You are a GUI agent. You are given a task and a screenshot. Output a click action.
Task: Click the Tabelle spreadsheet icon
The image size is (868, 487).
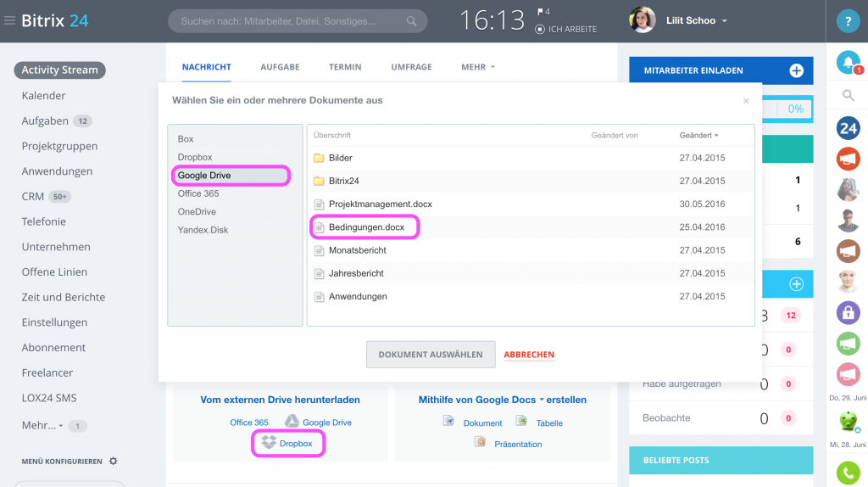[521, 421]
